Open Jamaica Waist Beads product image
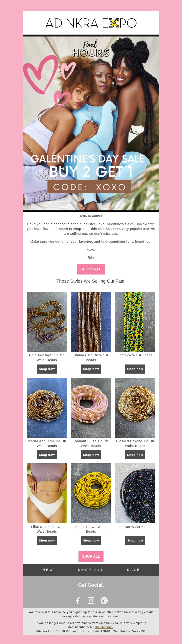The image size is (182, 644). (x=135, y=322)
